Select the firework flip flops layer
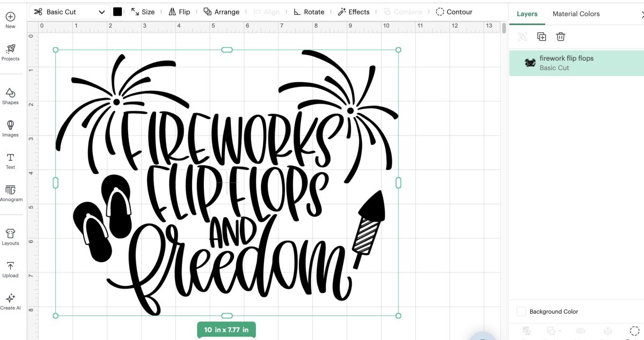644x340 pixels. point(576,63)
